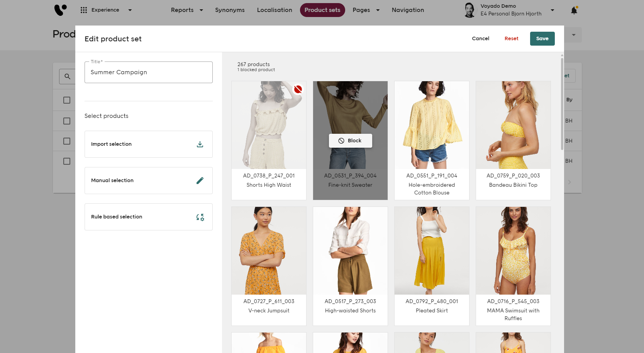644x353 pixels.
Task: Click the text AD_0716_P_545_003
Action: click(513, 301)
